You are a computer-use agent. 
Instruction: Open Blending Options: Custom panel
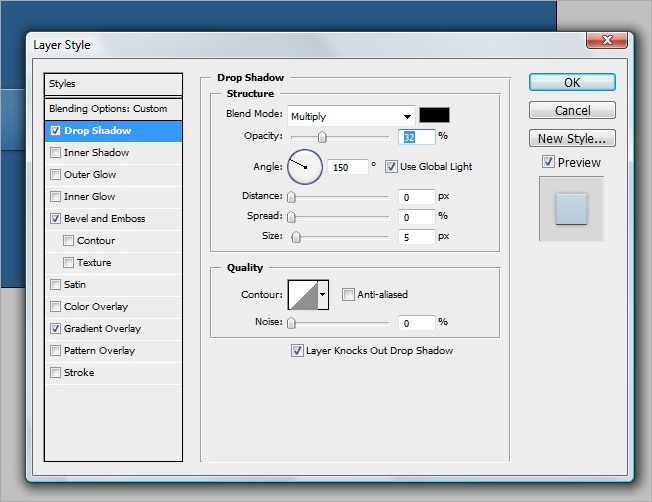pos(113,109)
